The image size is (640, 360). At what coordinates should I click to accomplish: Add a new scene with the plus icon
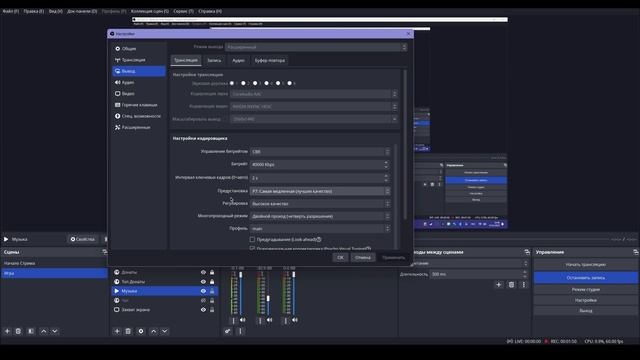coord(7,331)
